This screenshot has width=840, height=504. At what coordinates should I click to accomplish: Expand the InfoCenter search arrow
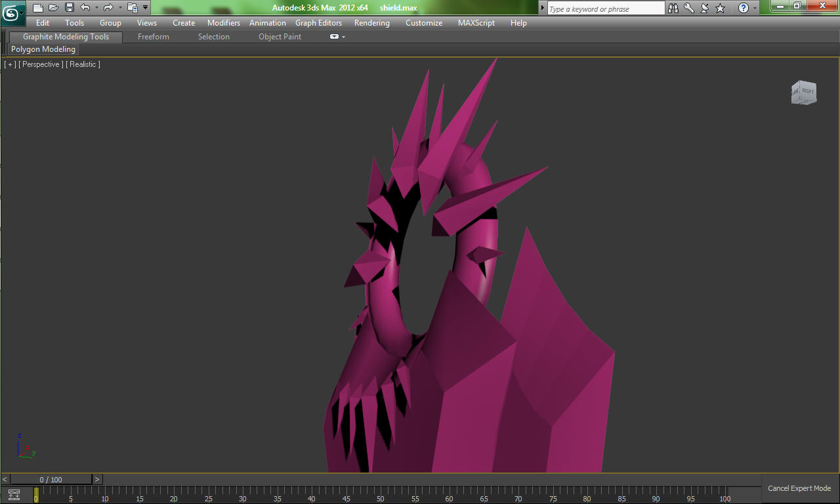coord(543,8)
